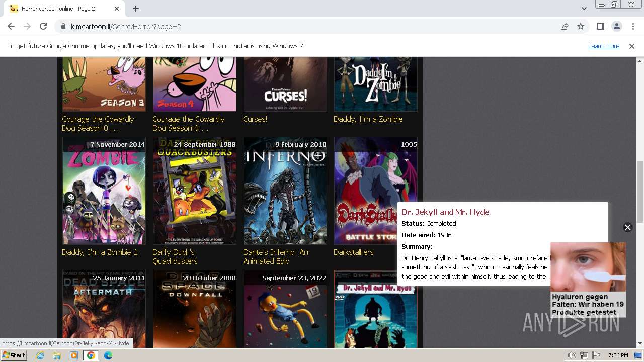Open the Action Center flag icon
The width and height of the screenshot is (644, 362).
coord(596,355)
